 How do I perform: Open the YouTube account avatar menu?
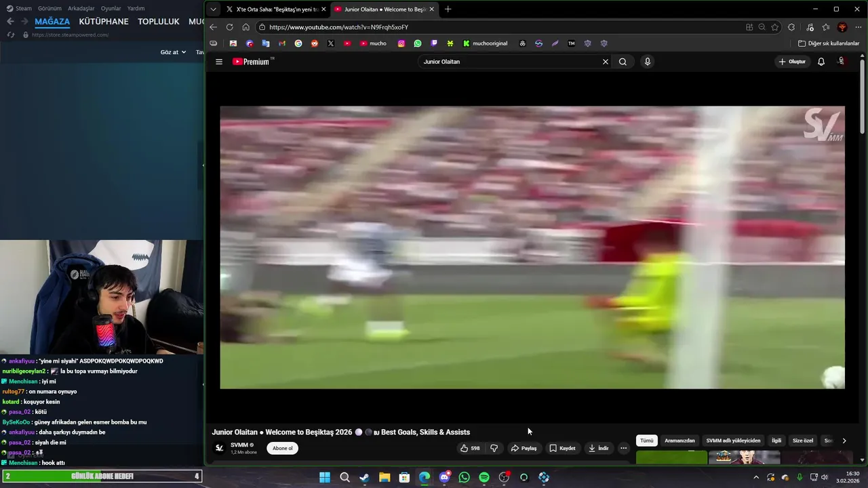(x=842, y=61)
